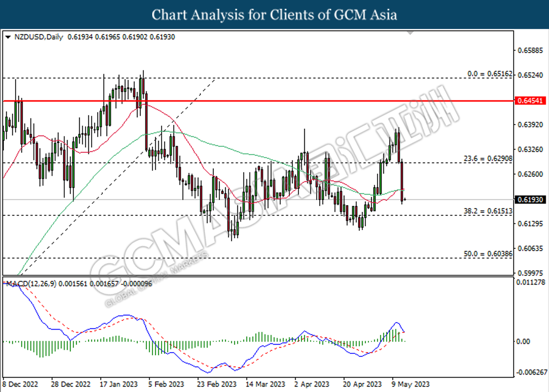
Task: Click the 17 Jan 2023 date label
Action: coord(119,384)
